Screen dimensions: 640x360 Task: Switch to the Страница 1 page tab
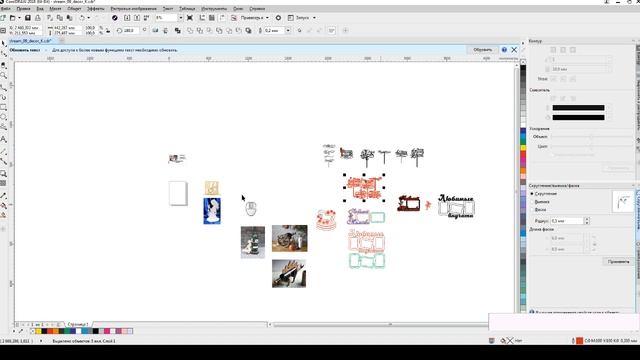78,324
